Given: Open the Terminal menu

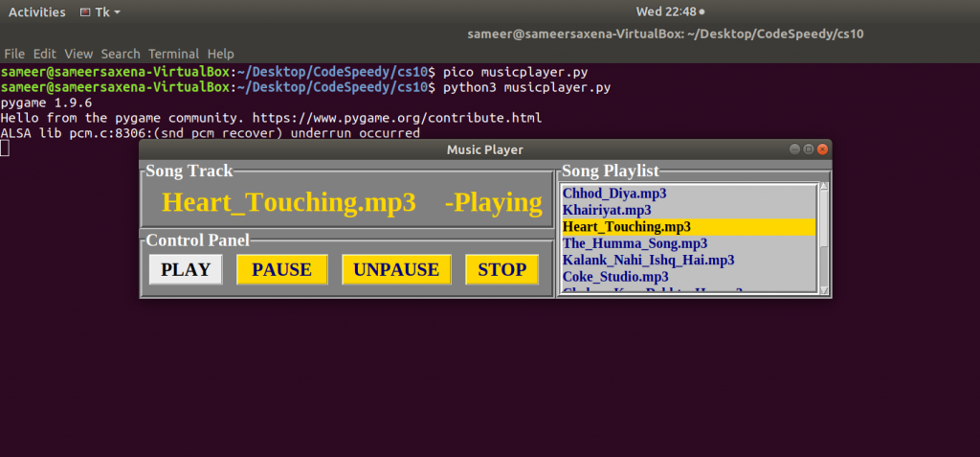Looking at the screenshot, I should pos(174,54).
